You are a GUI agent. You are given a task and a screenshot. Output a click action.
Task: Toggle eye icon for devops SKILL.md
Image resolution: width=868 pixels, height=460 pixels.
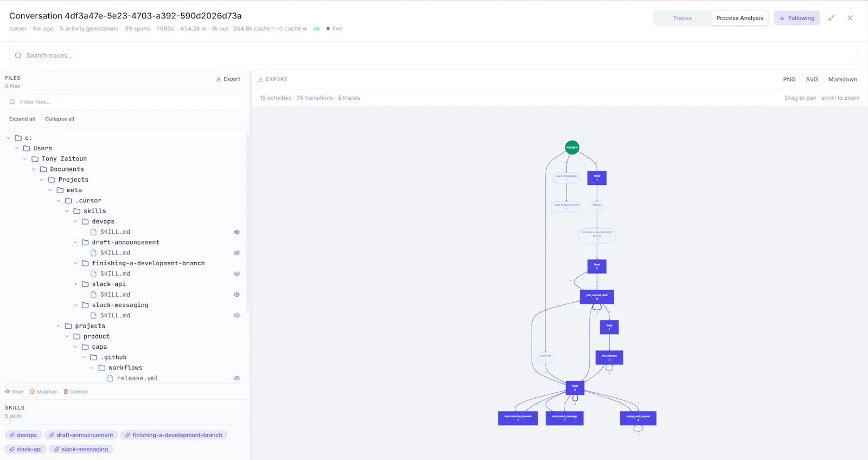[x=237, y=232]
